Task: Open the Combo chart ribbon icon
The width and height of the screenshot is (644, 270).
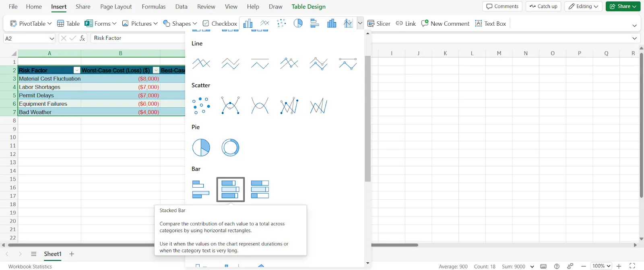Action: click(x=348, y=23)
